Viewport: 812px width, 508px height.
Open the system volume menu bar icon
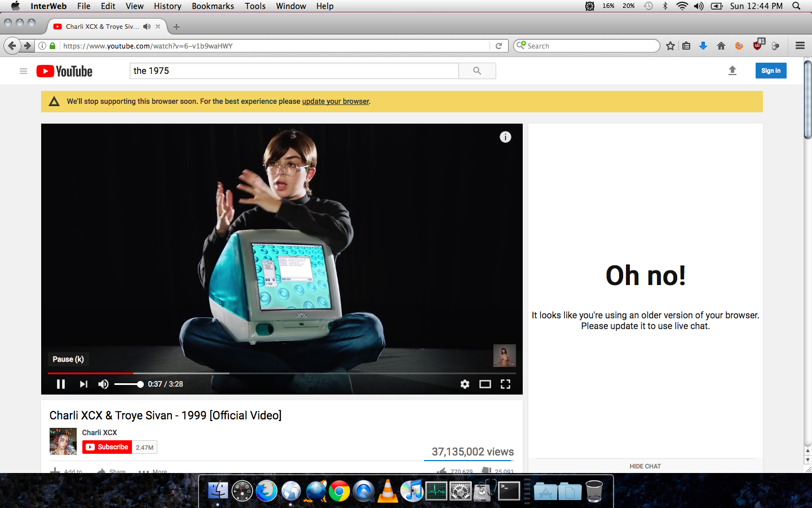pyautogui.click(x=699, y=6)
